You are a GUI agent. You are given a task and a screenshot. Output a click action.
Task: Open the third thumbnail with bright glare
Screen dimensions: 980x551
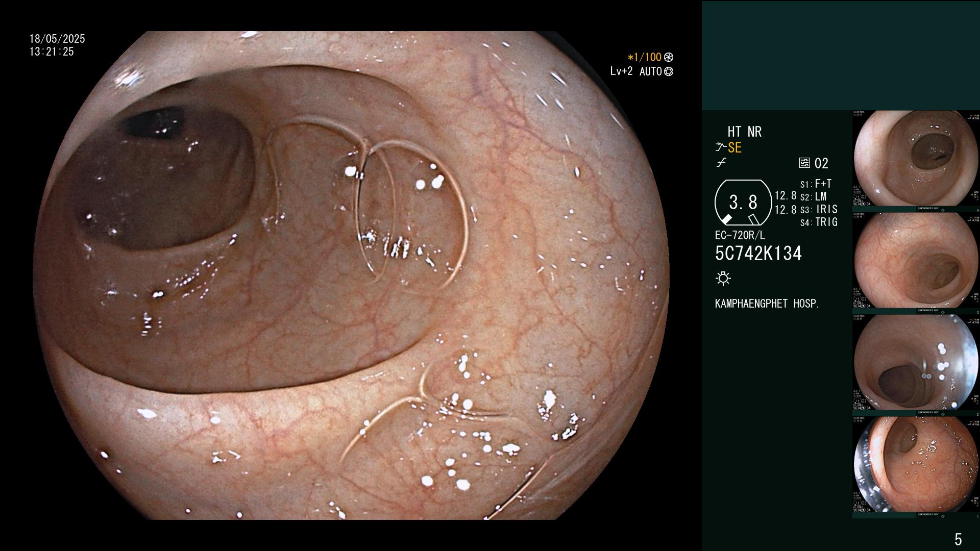tap(916, 363)
